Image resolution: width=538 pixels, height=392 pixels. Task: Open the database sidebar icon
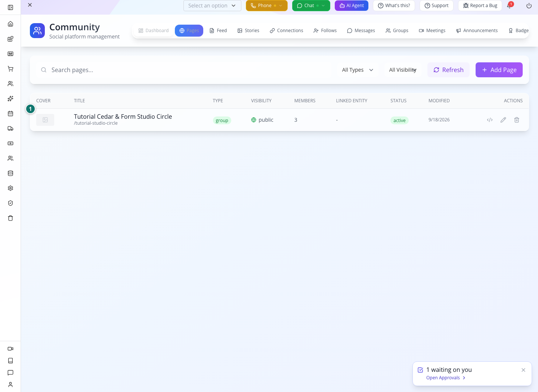pyautogui.click(x=10, y=173)
